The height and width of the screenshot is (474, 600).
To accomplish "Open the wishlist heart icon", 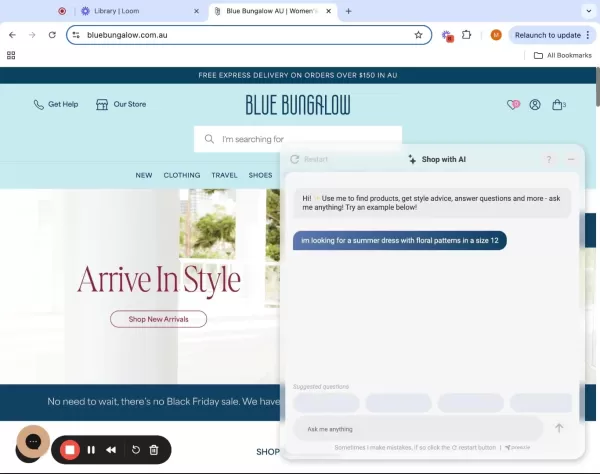I will tap(513, 104).
